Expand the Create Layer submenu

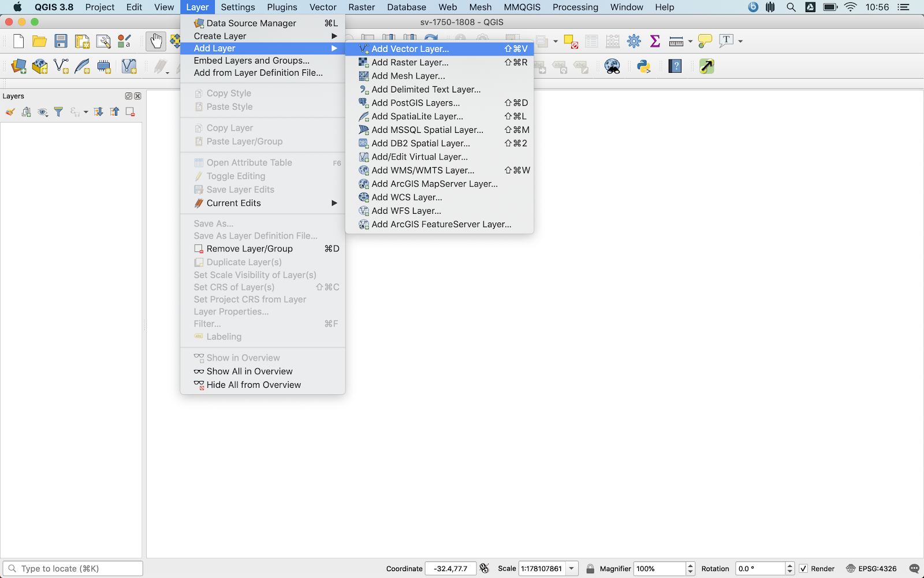click(263, 36)
